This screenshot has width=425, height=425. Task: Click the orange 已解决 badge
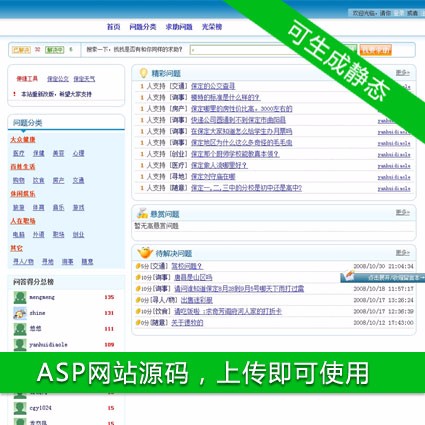(x=21, y=50)
